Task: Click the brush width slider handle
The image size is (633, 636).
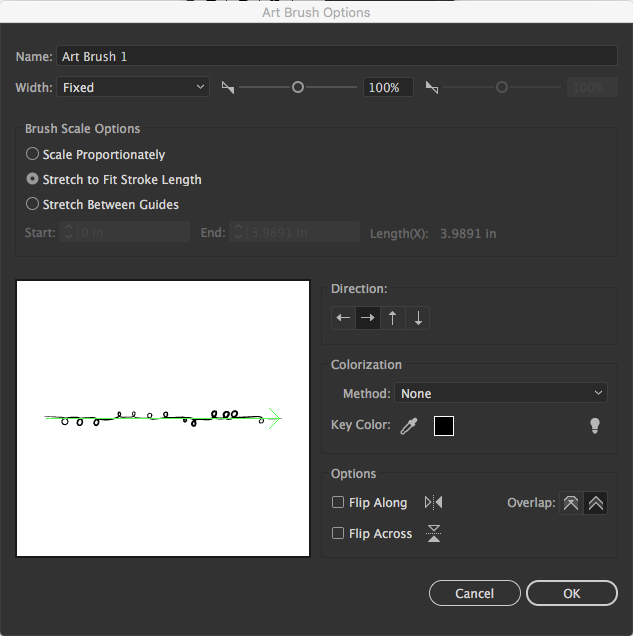Action: [297, 88]
